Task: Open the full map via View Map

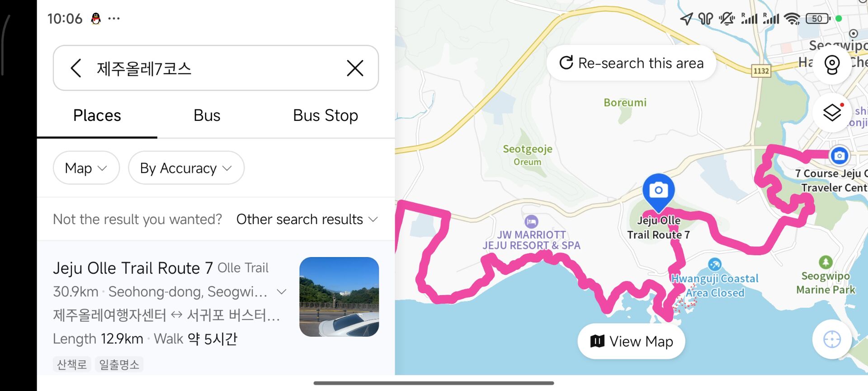Action: [631, 341]
